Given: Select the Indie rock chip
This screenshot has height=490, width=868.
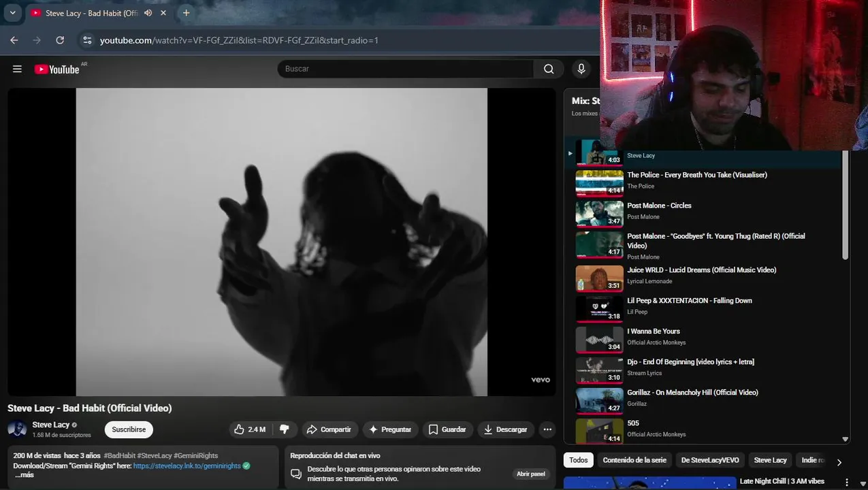Looking at the screenshot, I should (812, 460).
